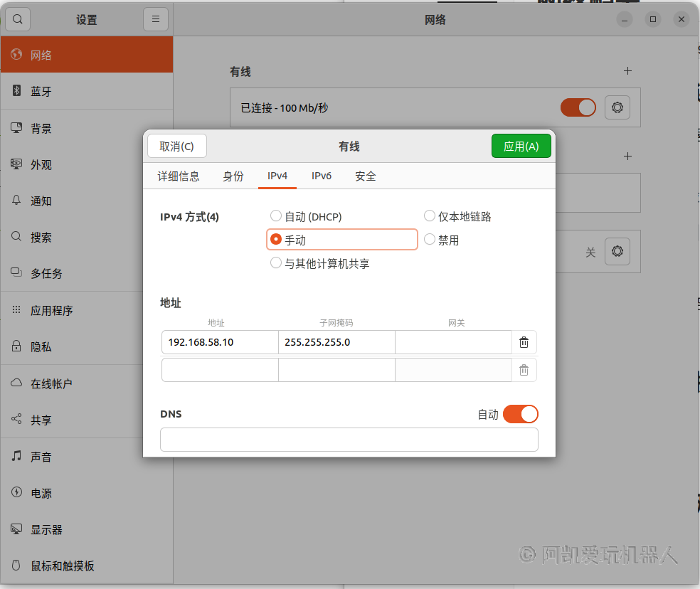700x589 pixels.
Task: Select the Disabled IPv4 method
Action: (x=430, y=240)
